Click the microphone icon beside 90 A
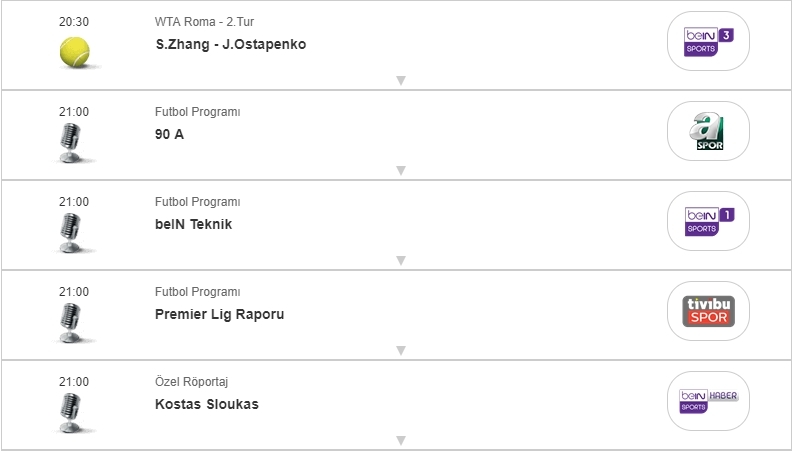The height and width of the screenshot is (451, 793). [x=71, y=143]
